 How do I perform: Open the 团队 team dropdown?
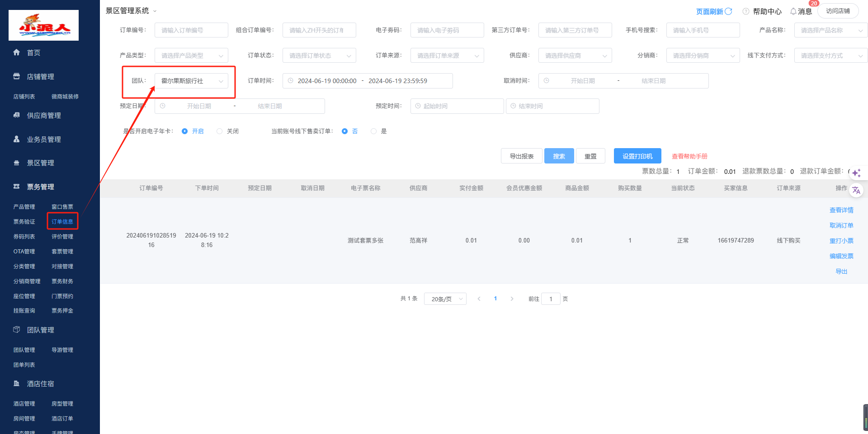[191, 81]
